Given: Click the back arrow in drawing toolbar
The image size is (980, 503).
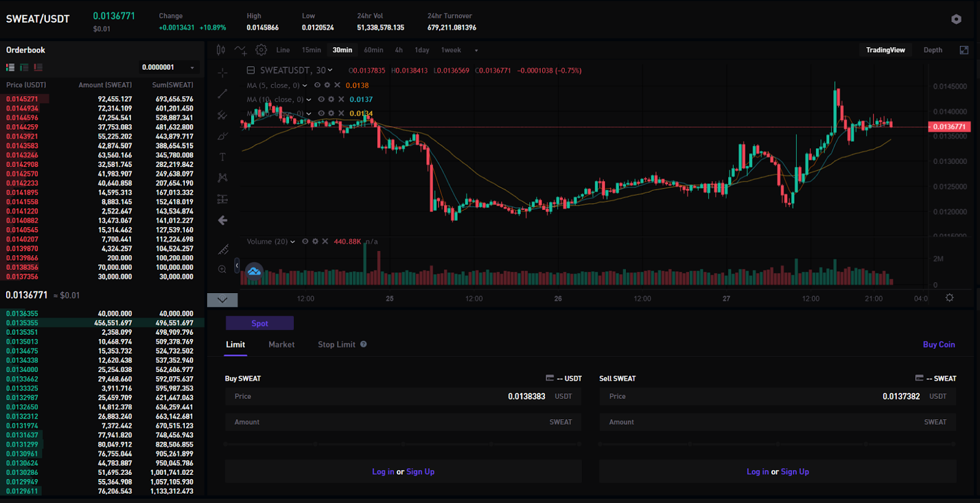Looking at the screenshot, I should 222,220.
